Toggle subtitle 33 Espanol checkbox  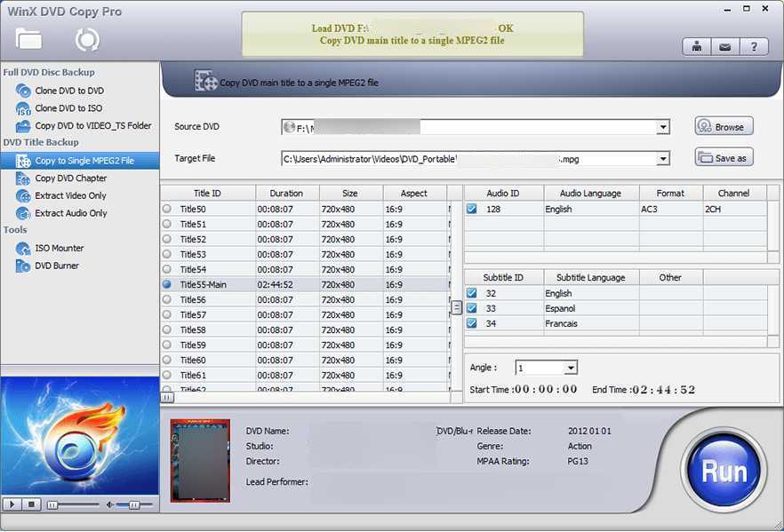472,308
